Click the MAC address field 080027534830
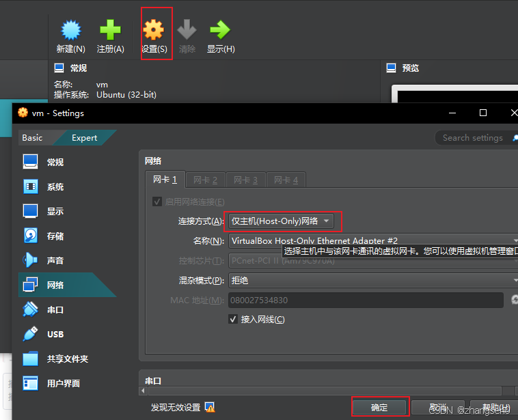This screenshot has height=420, width=518. (x=366, y=300)
